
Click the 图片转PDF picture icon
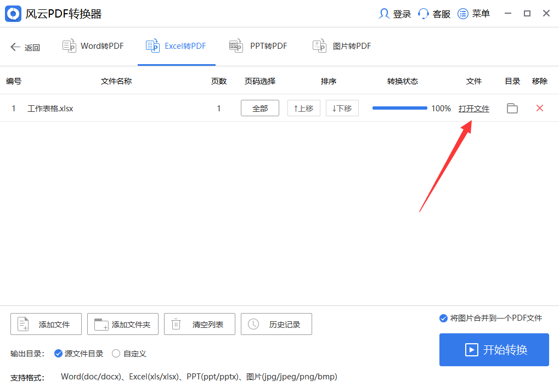[x=319, y=46]
